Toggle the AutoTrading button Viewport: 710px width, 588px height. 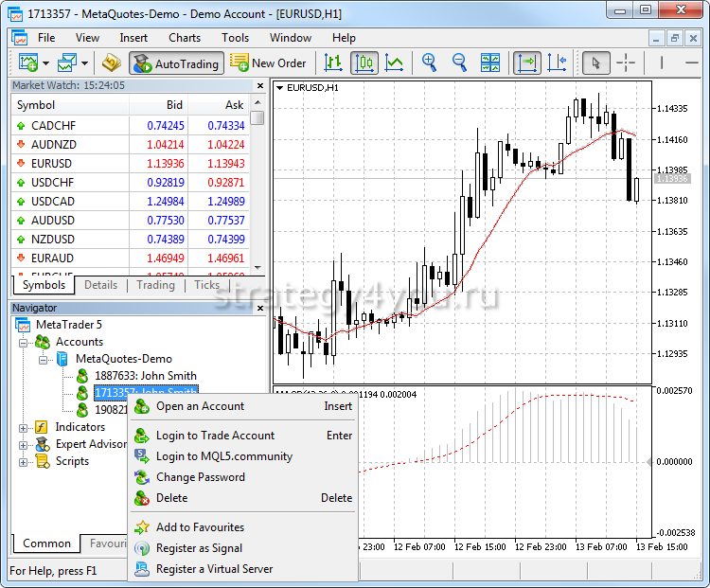click(x=176, y=63)
